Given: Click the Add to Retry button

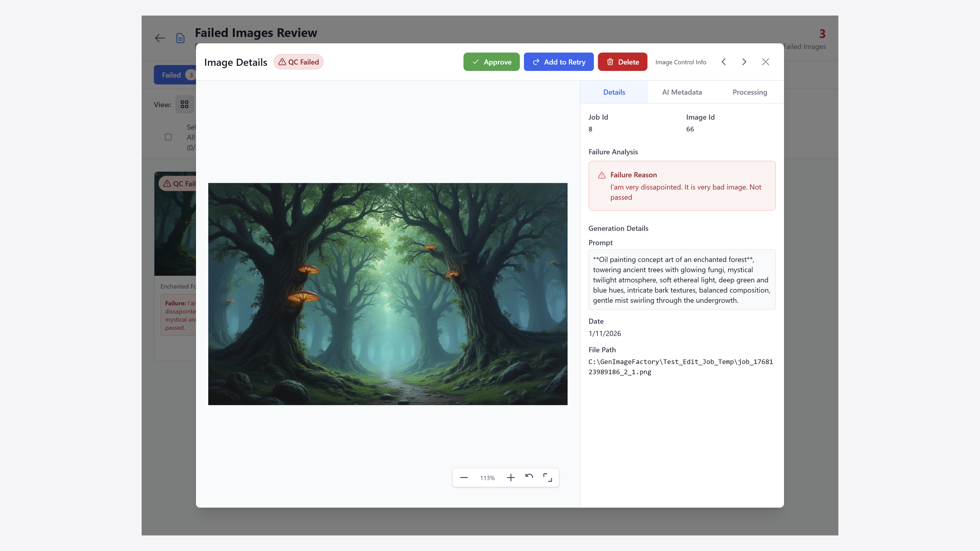Looking at the screenshot, I should tap(558, 62).
